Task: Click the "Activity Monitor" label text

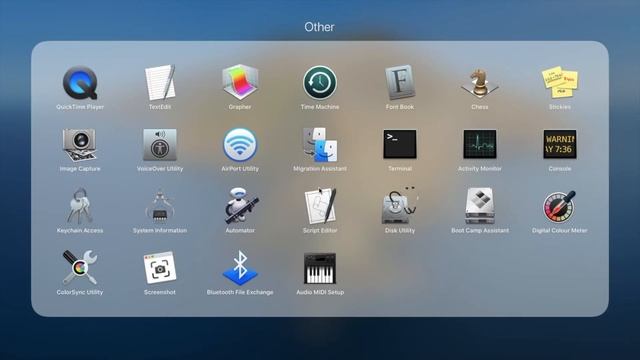Action: click(480, 169)
